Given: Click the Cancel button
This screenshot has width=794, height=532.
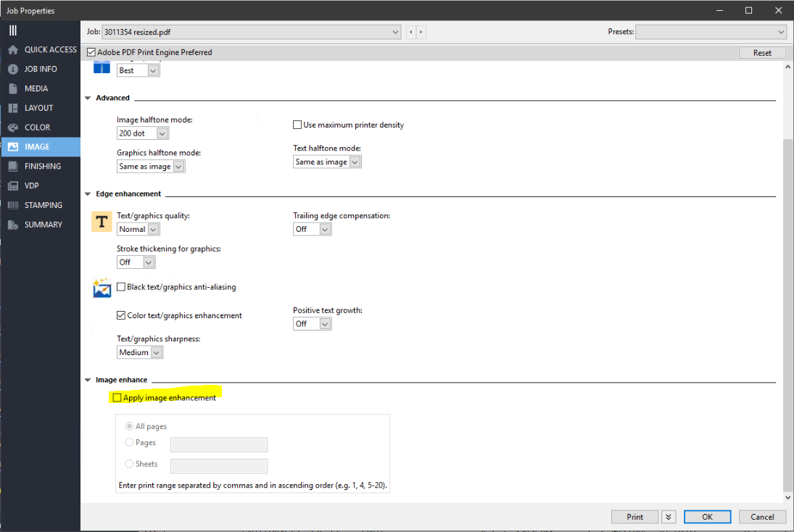Looking at the screenshot, I should (x=762, y=517).
